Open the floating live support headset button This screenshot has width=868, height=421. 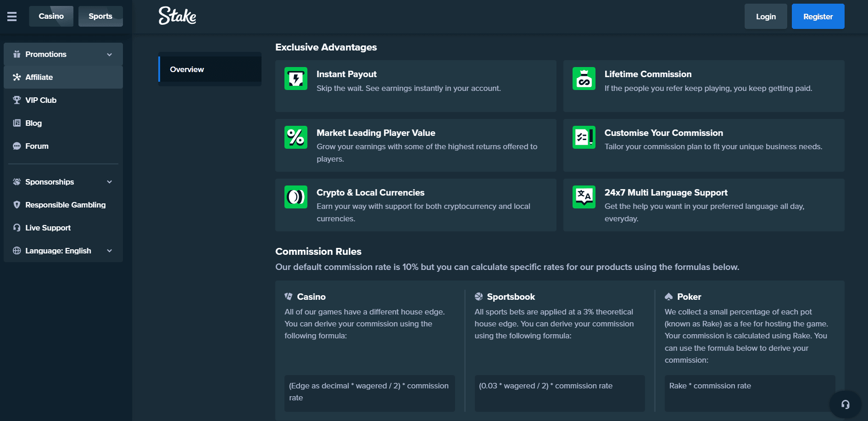tap(845, 404)
